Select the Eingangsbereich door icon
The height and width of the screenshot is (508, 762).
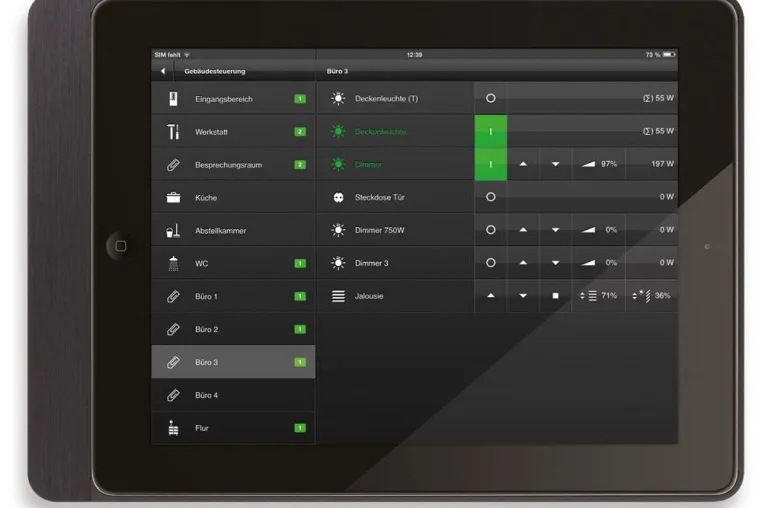(173, 99)
